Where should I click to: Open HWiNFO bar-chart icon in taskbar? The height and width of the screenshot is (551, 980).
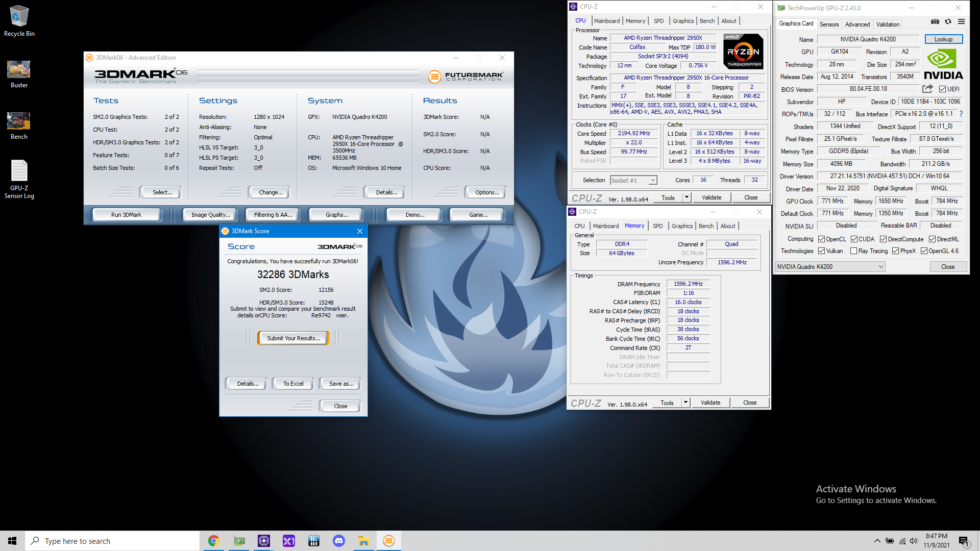coord(314,541)
